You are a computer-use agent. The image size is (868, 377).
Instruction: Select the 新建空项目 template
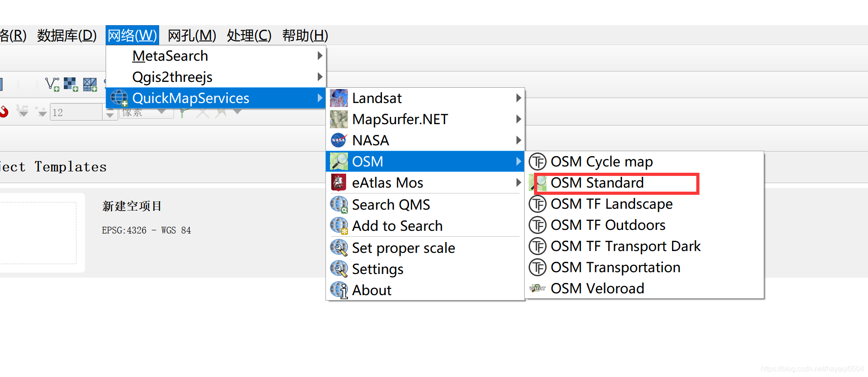(x=132, y=206)
